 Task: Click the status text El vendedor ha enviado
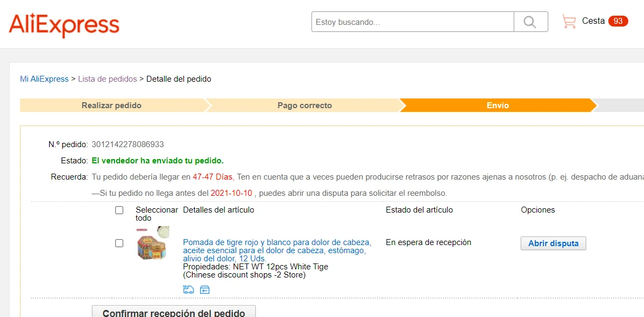tap(158, 160)
